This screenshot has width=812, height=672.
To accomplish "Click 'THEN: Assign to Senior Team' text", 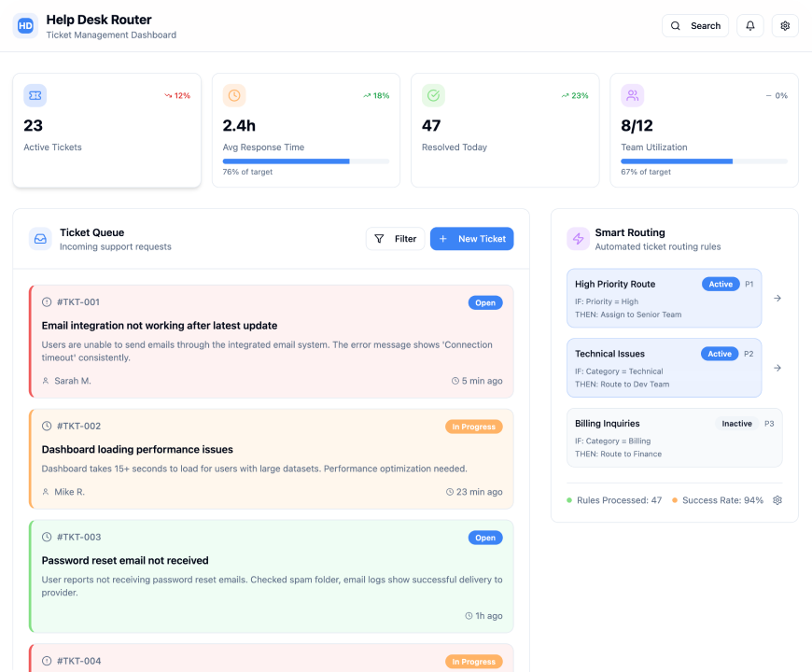I will click(628, 315).
